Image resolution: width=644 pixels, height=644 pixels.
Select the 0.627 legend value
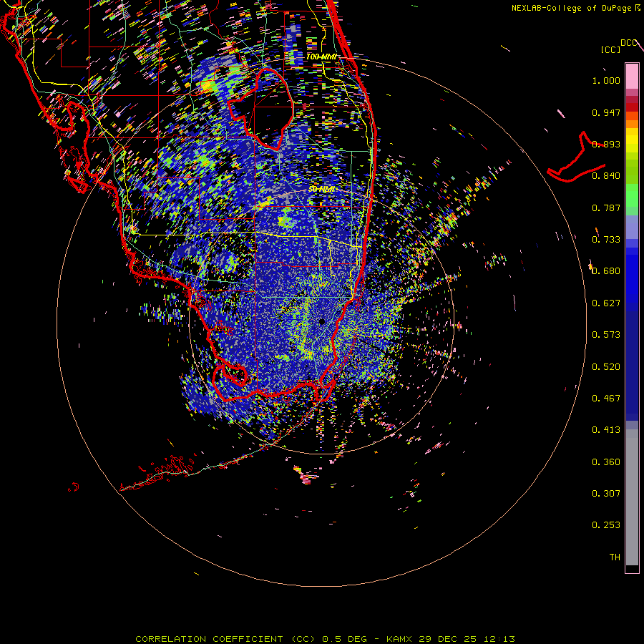pyautogui.click(x=606, y=303)
